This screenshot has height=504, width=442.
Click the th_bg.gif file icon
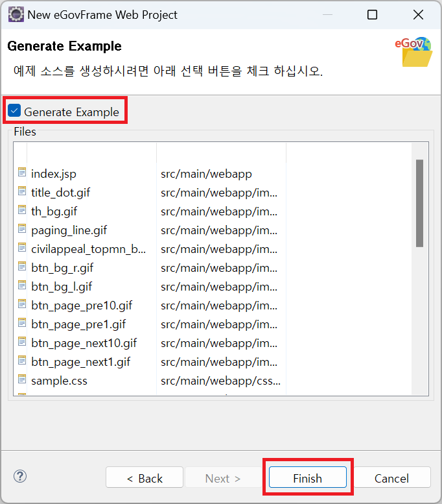pos(23,211)
